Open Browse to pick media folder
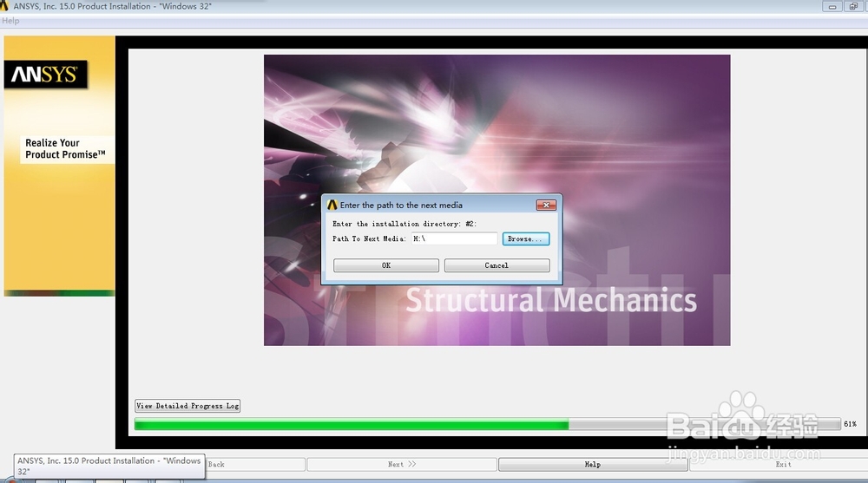Viewport: 868px width, 483px height. pyautogui.click(x=526, y=239)
